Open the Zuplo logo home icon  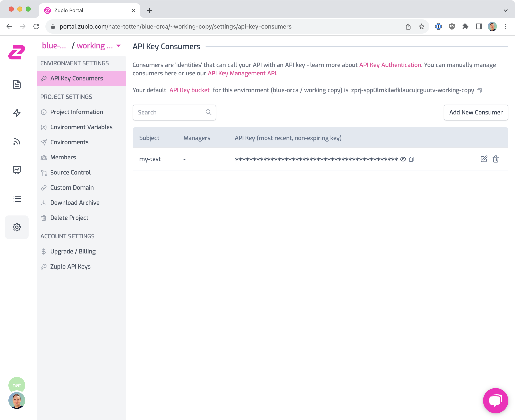point(17,52)
